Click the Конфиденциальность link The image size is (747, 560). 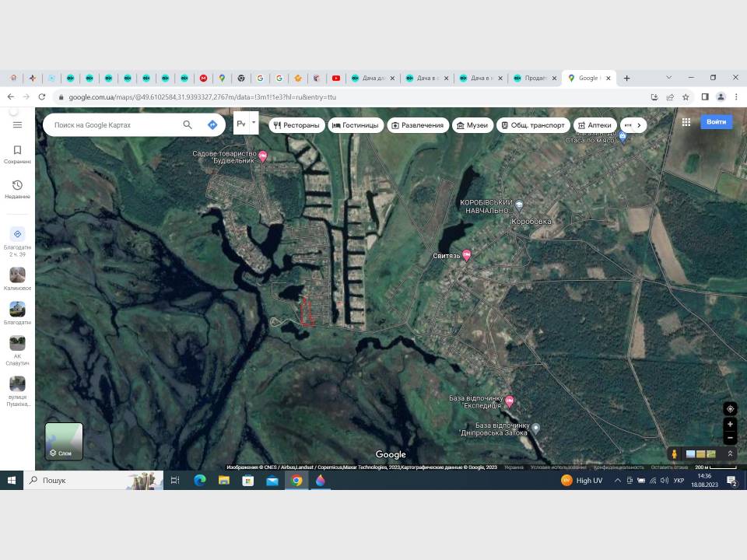pos(619,467)
